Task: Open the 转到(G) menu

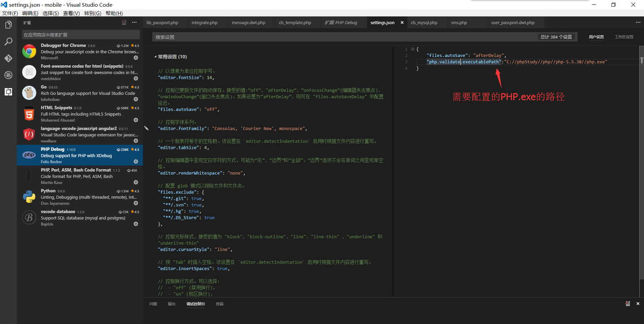Action: [93, 13]
